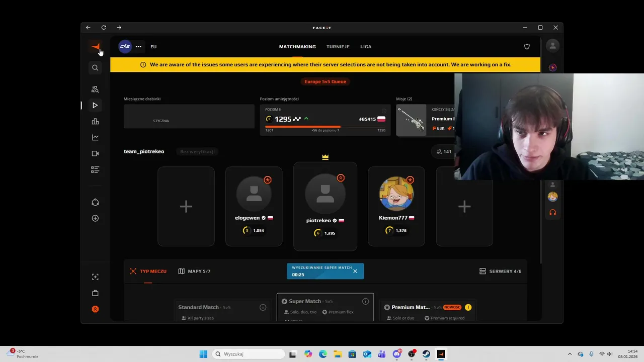This screenshot has width=644, height=362.
Task: Click the Bez weryfikacji badge
Action: pyautogui.click(x=197, y=151)
